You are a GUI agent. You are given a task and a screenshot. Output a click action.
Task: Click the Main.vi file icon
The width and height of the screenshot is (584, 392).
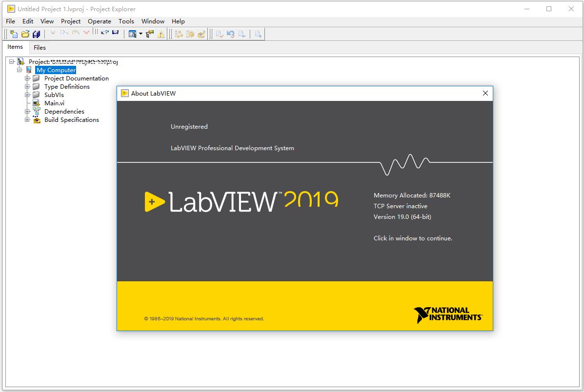(36, 103)
